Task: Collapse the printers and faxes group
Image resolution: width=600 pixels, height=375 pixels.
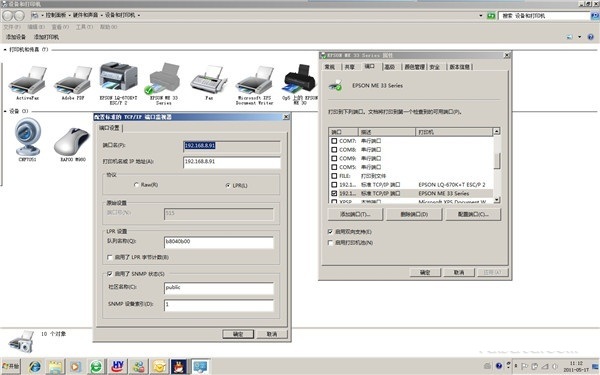Action: pos(5,50)
